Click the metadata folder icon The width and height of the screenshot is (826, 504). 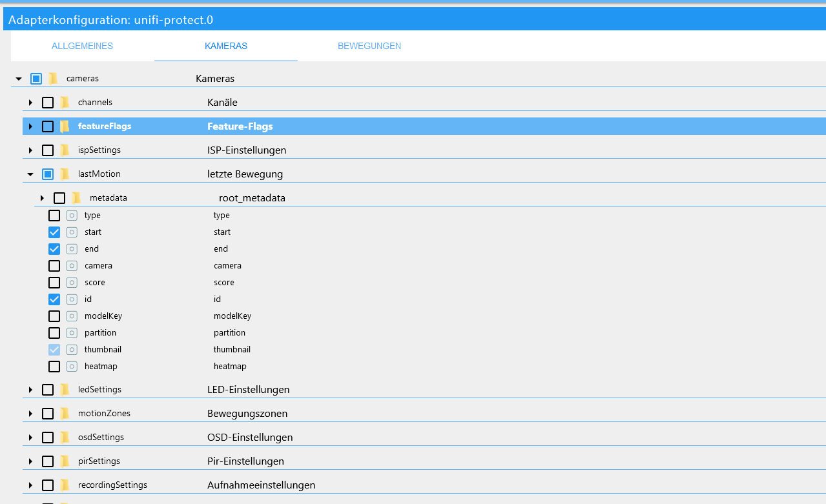click(76, 198)
